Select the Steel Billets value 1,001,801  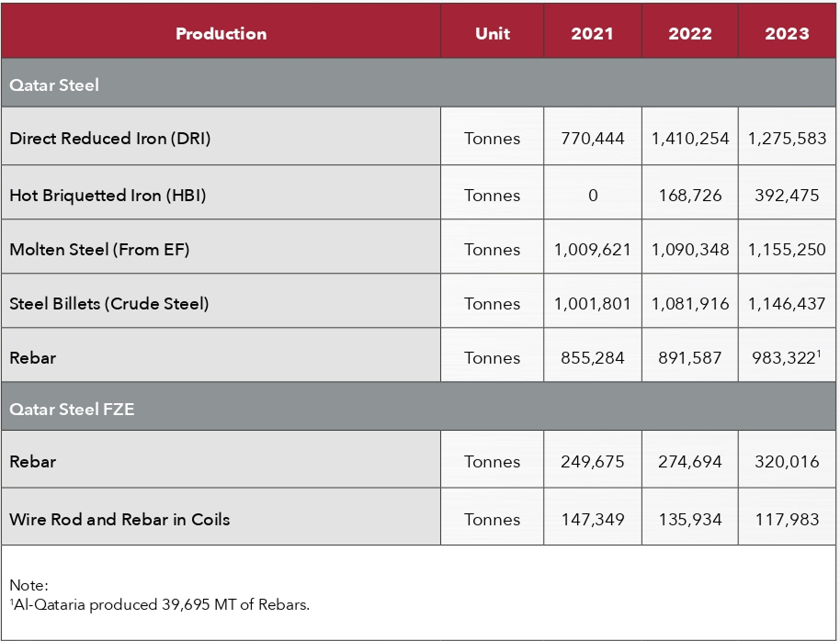coord(593,304)
